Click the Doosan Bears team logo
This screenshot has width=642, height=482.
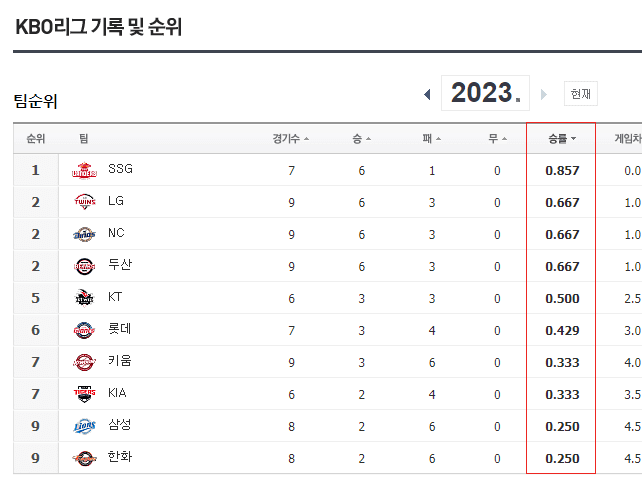coord(83,266)
